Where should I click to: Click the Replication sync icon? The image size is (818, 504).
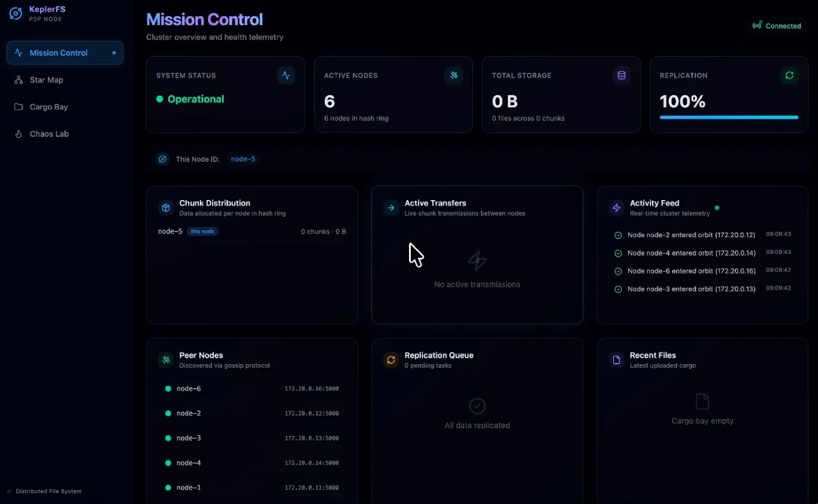pos(789,75)
